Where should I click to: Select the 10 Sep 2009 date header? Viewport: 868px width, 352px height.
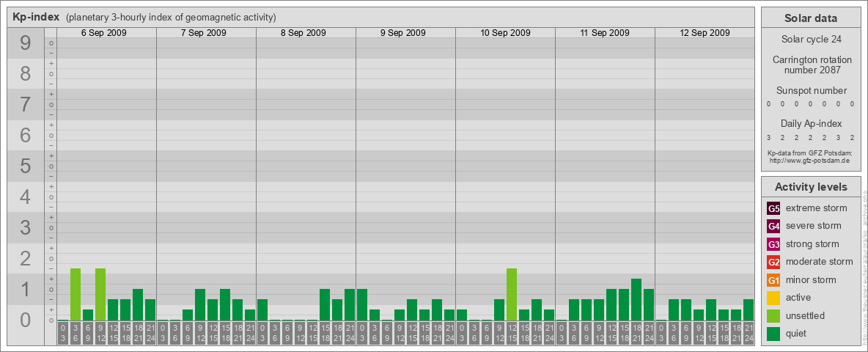click(505, 33)
